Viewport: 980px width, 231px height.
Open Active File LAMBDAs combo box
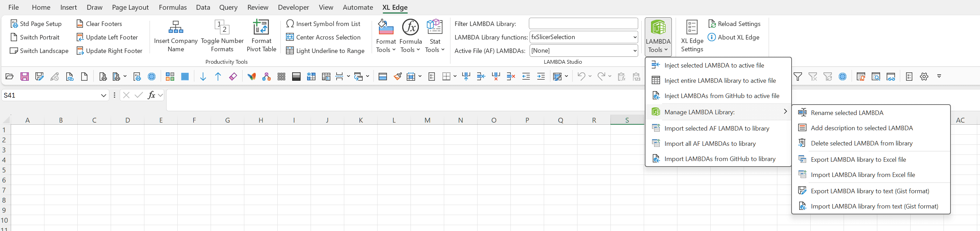coord(584,51)
